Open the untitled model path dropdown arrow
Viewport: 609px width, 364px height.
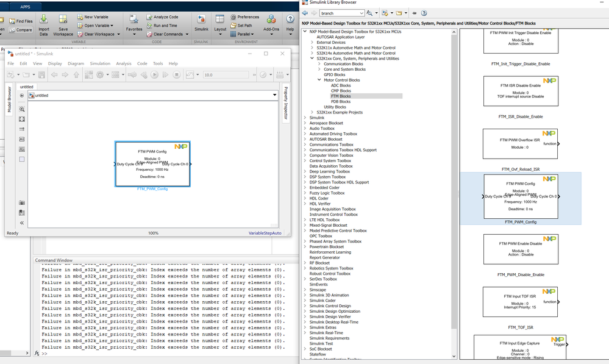274,95
